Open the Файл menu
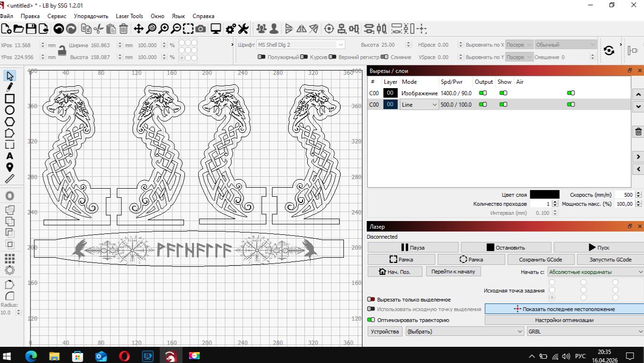644x363 pixels. tap(7, 16)
